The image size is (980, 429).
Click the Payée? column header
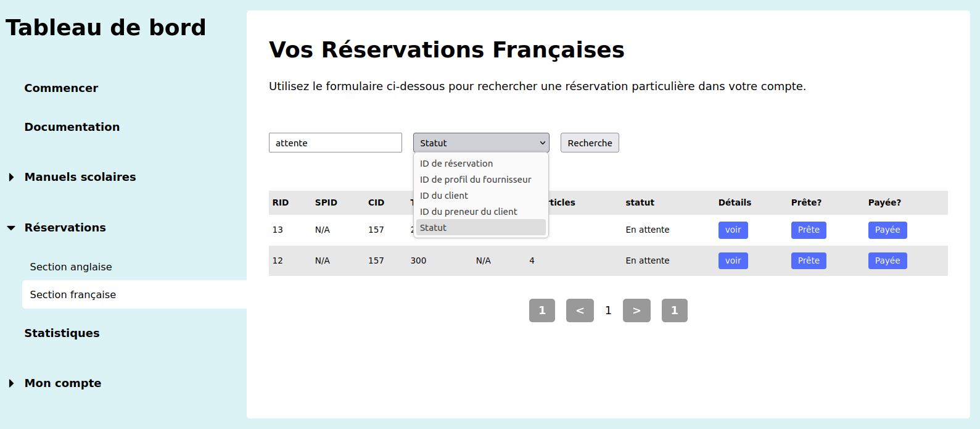tap(884, 202)
